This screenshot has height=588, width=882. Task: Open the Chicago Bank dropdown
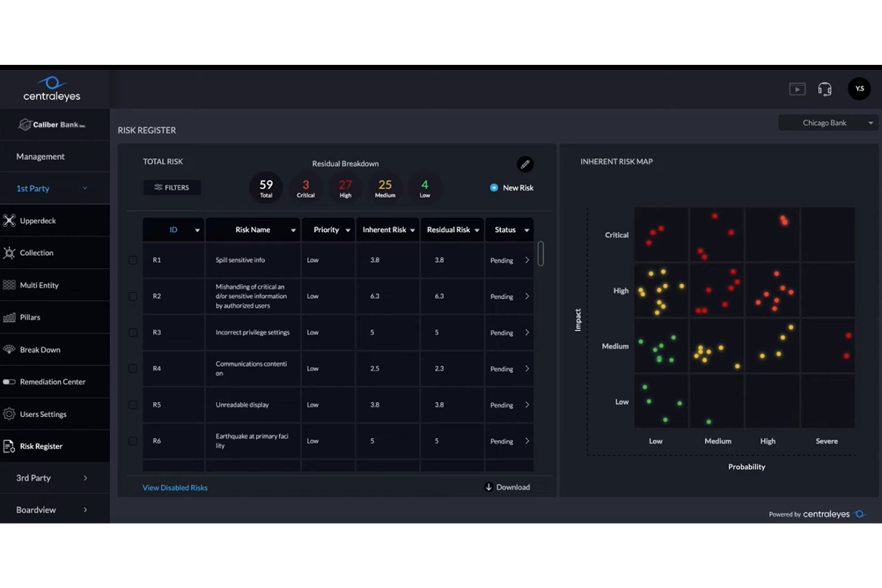[828, 122]
